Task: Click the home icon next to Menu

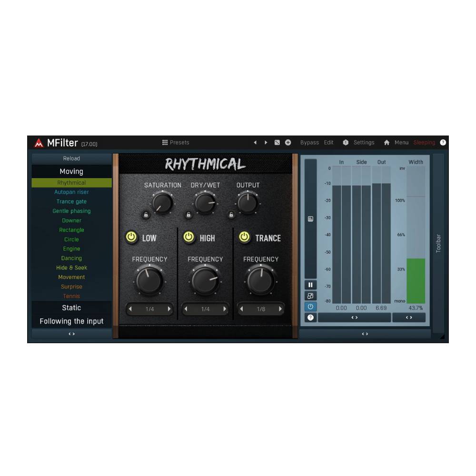Action: [x=387, y=142]
